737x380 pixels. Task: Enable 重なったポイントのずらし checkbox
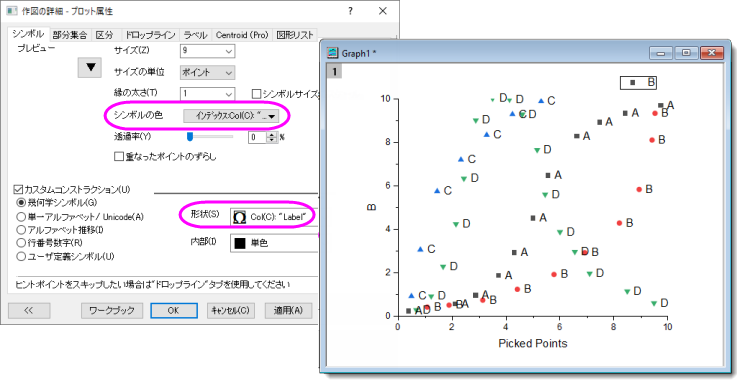tap(118, 157)
